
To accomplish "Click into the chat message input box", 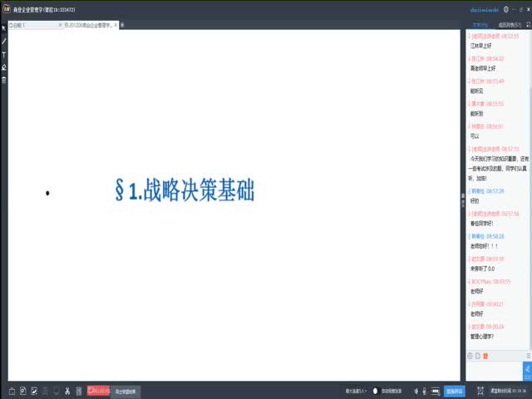I will click(x=494, y=372).
